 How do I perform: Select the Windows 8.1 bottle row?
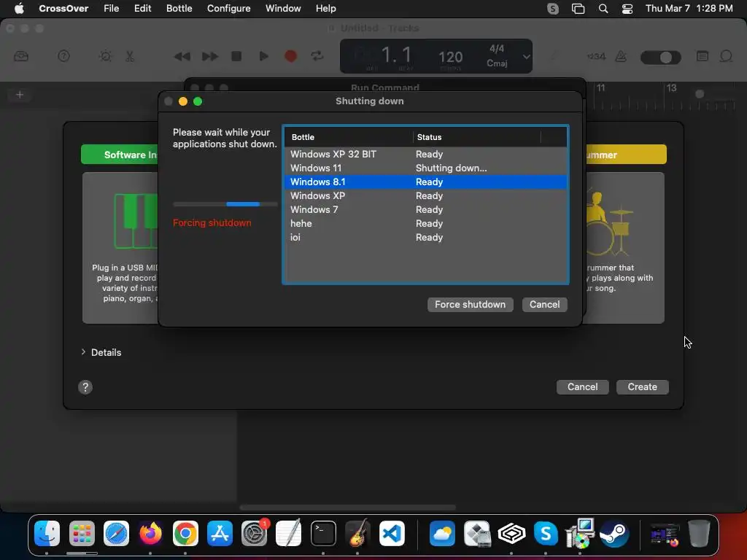pyautogui.click(x=425, y=182)
